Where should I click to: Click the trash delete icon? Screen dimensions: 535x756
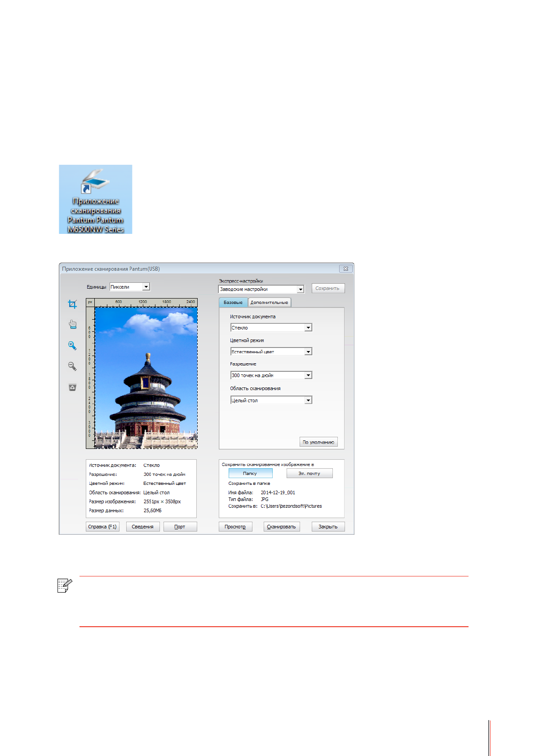coord(72,387)
